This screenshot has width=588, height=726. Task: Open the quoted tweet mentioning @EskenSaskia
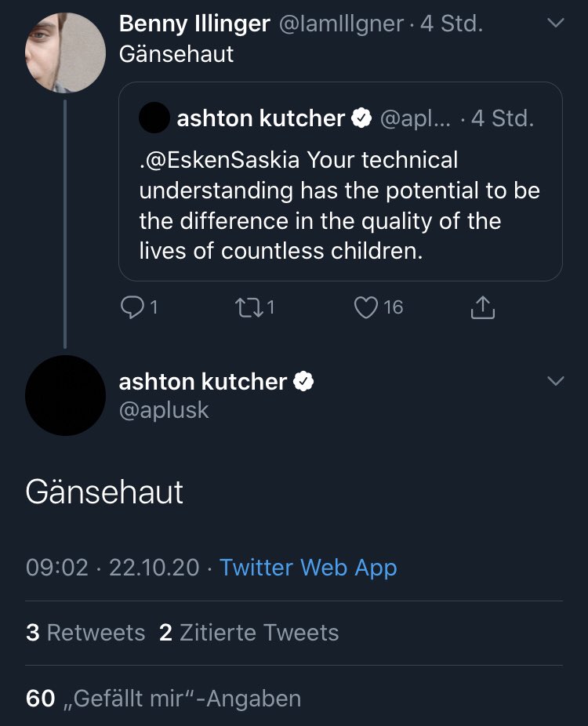(x=340, y=182)
